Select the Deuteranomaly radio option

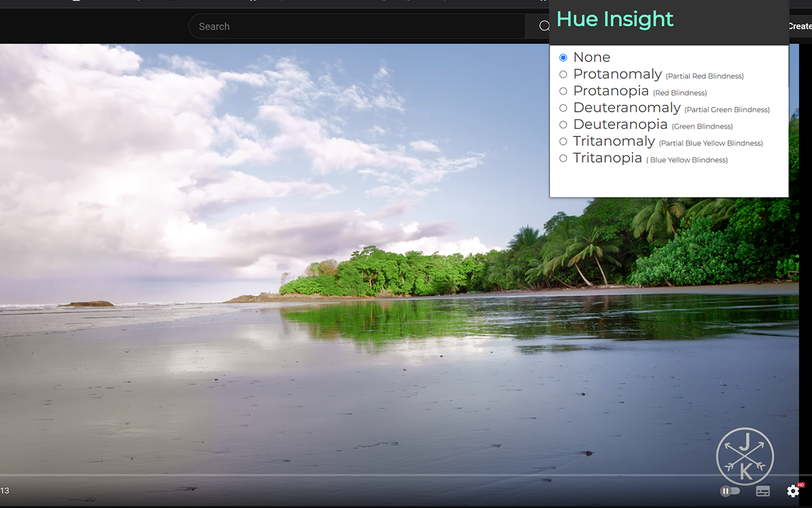(563, 108)
